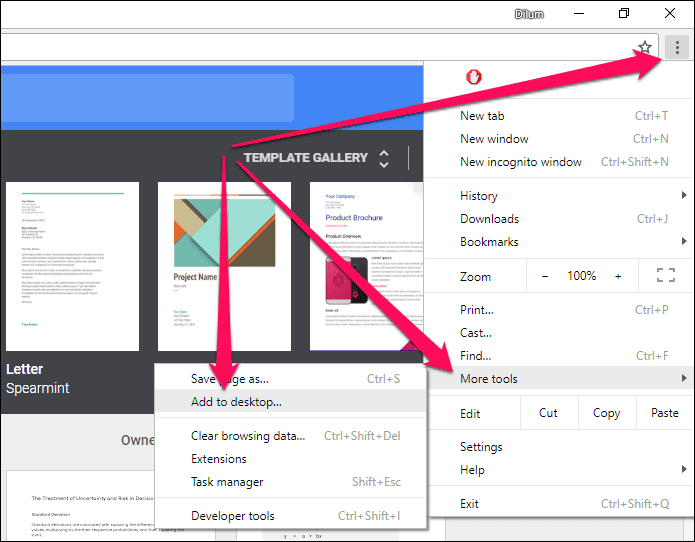Click the Dilum profile name button
695x542 pixels.
529,14
